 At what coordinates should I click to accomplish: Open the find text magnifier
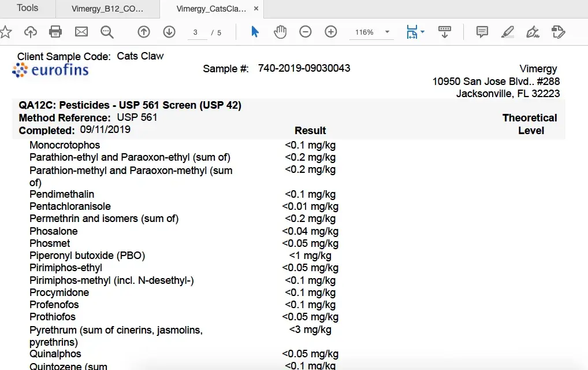coord(107,32)
